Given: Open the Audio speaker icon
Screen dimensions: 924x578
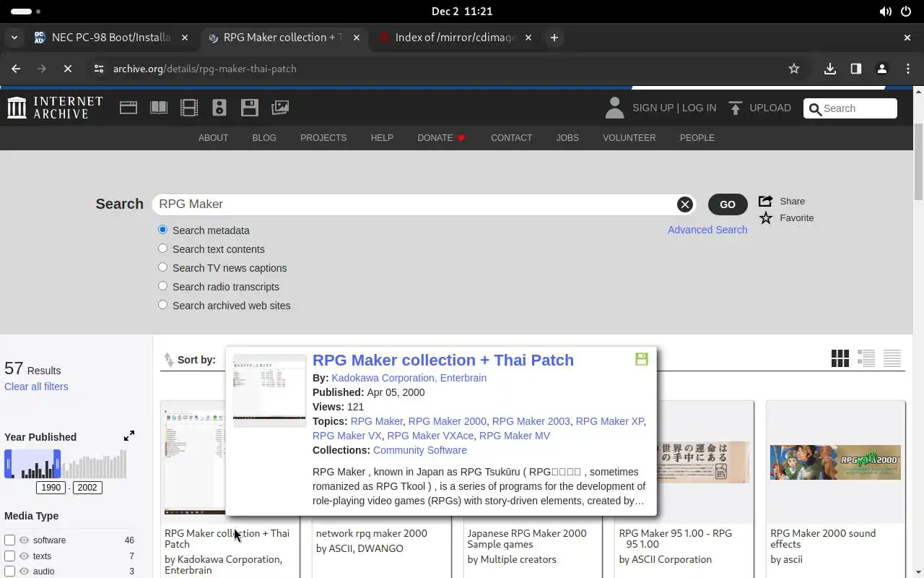Looking at the screenshot, I should [219, 108].
